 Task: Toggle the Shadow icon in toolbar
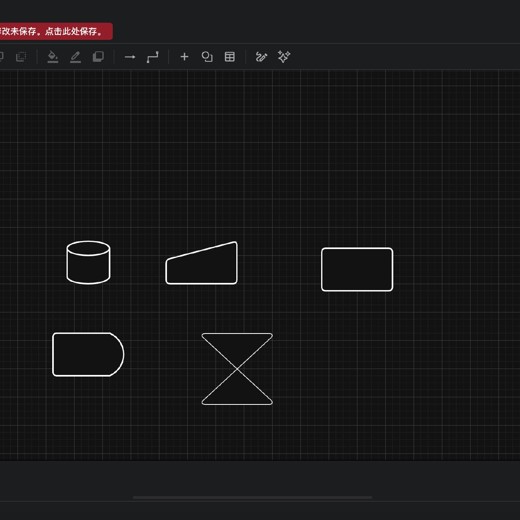click(98, 57)
